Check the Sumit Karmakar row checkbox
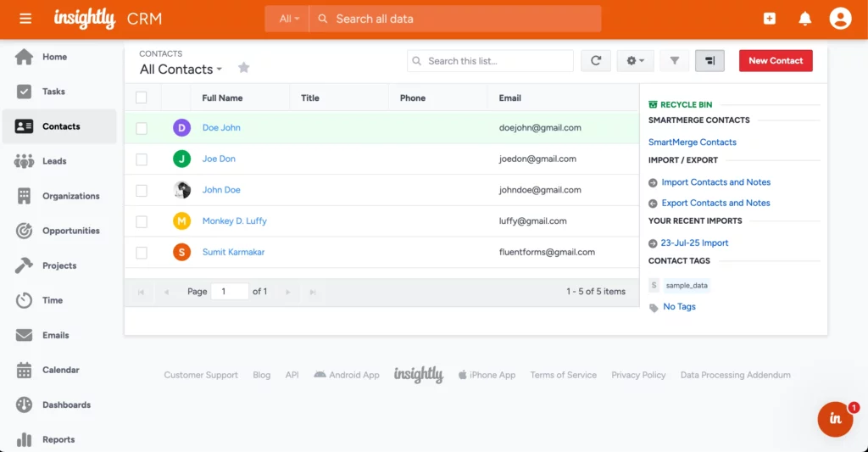Screen dimensions: 868x452 pos(142,253)
